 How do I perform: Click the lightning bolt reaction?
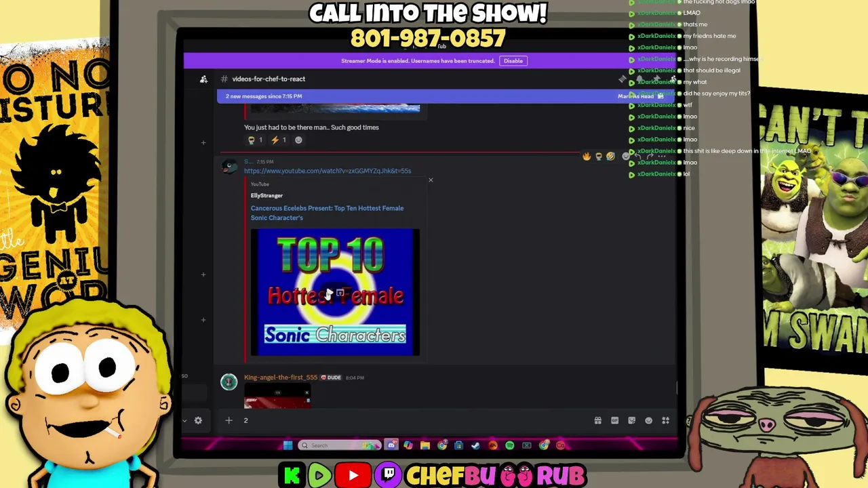[278, 140]
